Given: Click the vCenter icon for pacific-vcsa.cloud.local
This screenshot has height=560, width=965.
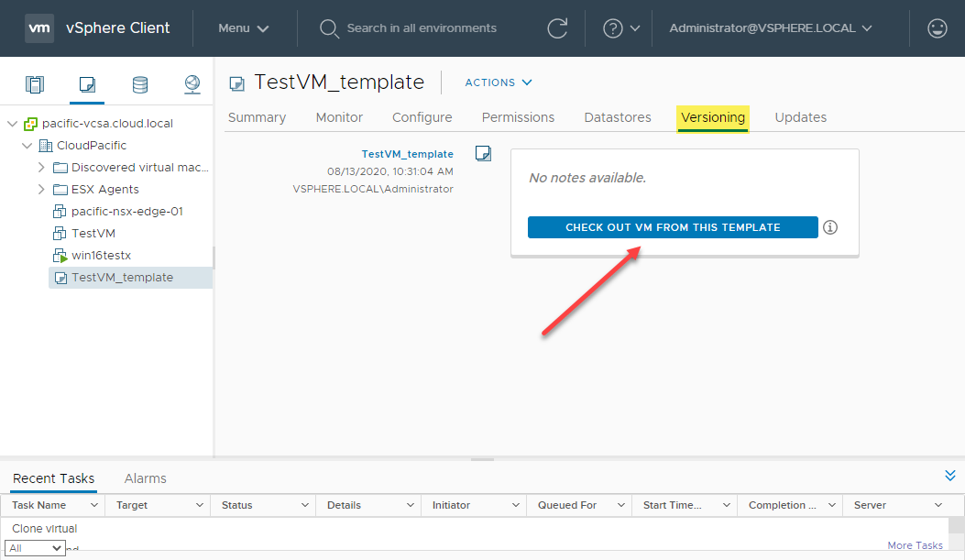Looking at the screenshot, I should (31, 124).
